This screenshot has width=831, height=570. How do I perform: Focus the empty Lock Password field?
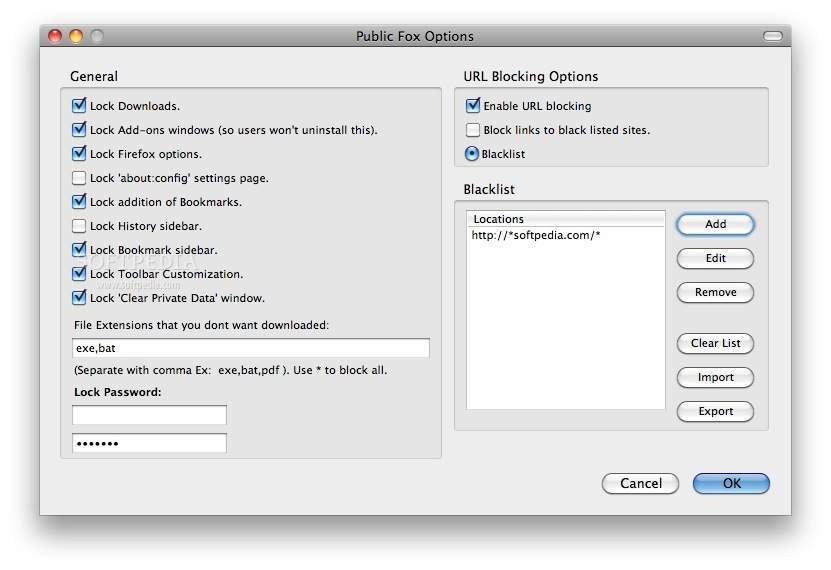click(x=150, y=415)
